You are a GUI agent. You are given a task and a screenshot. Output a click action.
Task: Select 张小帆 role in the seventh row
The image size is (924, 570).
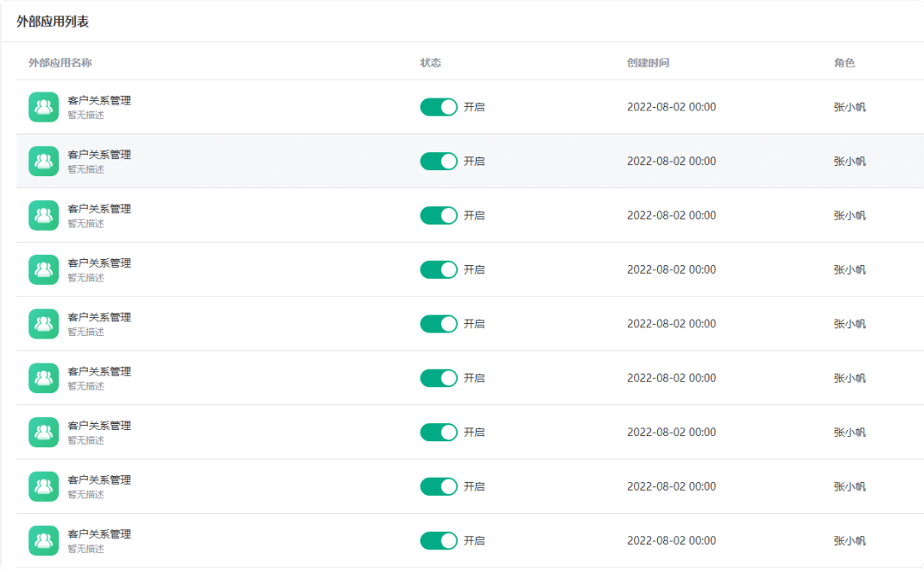point(850,432)
